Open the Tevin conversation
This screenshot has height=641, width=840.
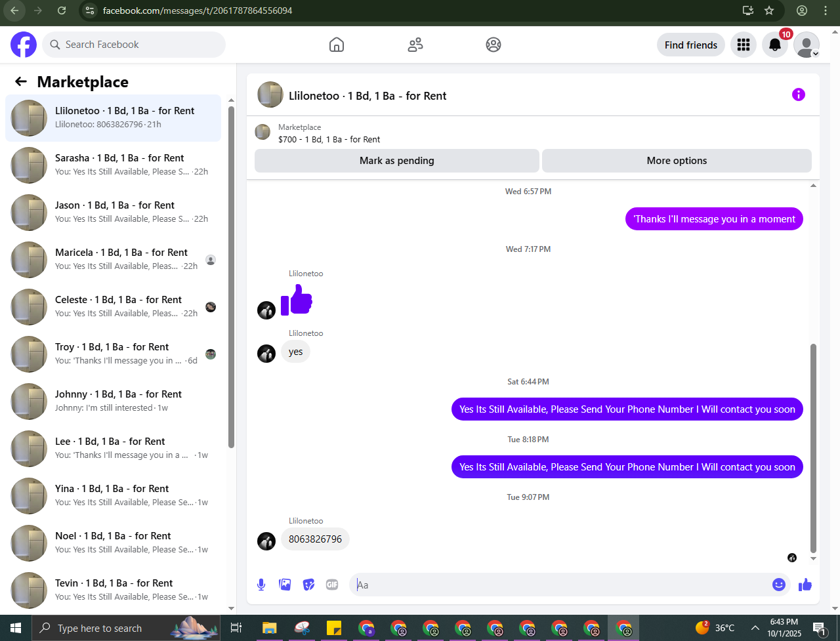(x=113, y=590)
